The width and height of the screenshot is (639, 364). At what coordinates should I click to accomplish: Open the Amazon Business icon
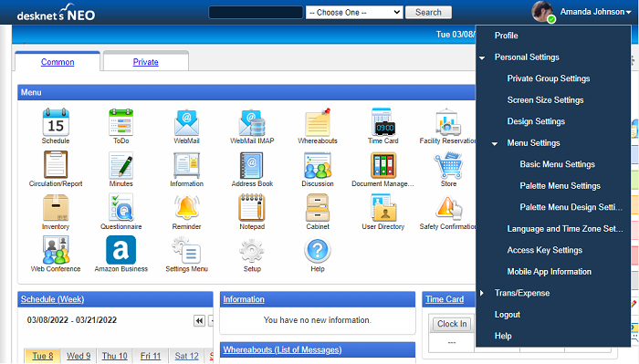coord(121,250)
